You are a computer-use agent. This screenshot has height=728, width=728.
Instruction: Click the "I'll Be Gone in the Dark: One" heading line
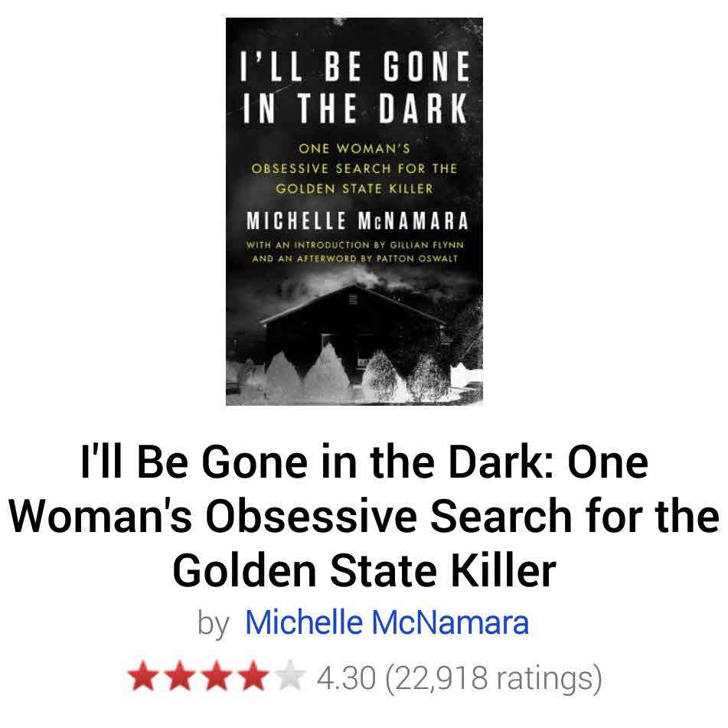(x=364, y=462)
